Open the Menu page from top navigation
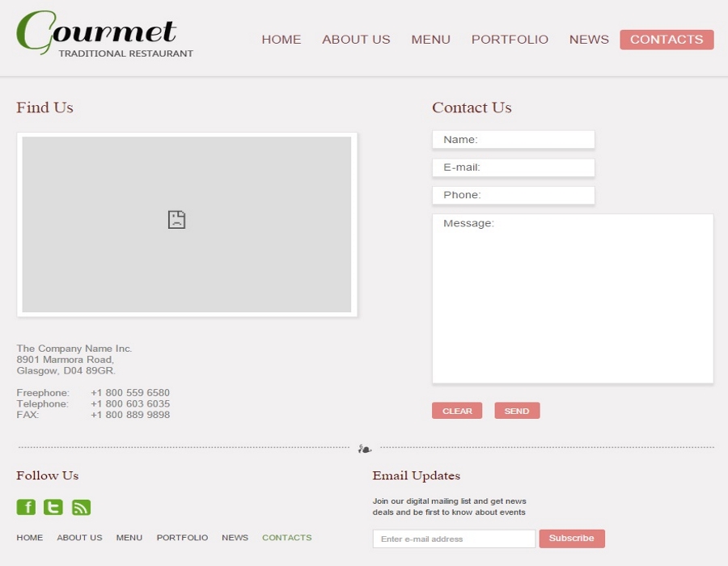This screenshot has height=566, width=728. tap(430, 40)
